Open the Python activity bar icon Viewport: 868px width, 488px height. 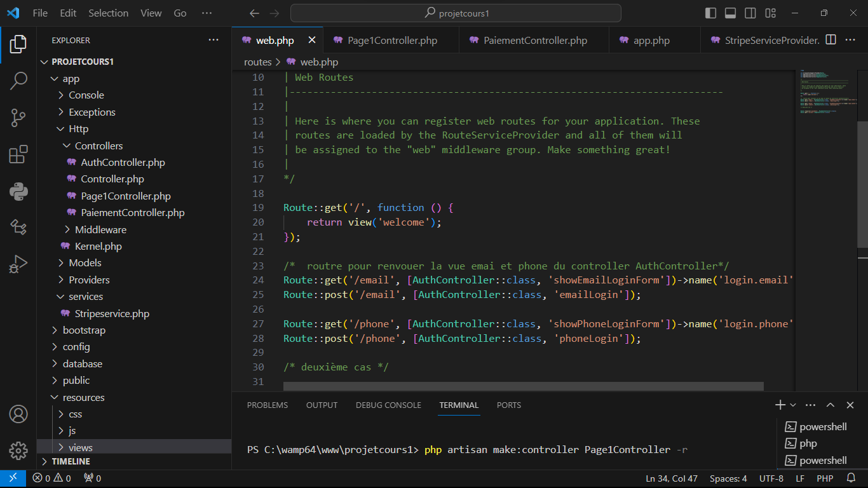click(18, 191)
